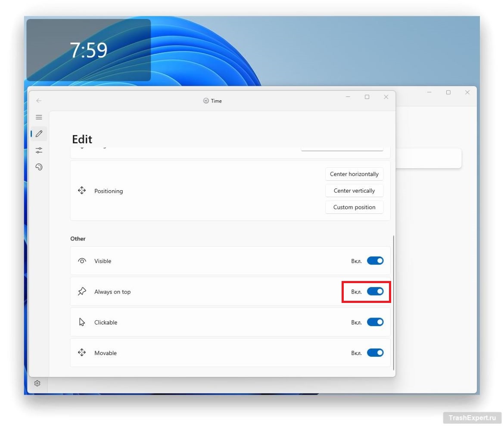
Task: Choose the Custom position button
Action: click(x=354, y=207)
